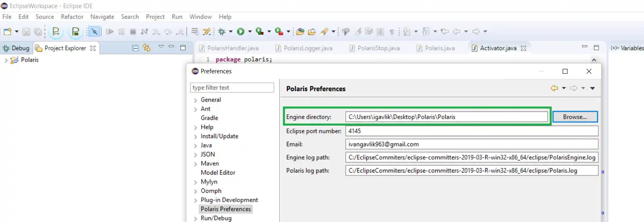
Task: Expand Java preferences category
Action: [x=196, y=145]
